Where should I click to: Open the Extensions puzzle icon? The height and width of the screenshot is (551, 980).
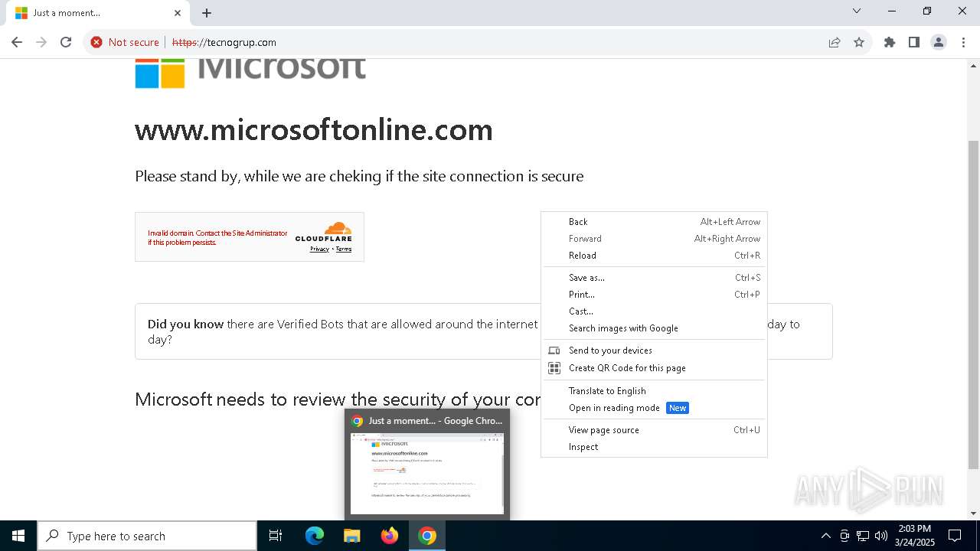click(x=890, y=42)
